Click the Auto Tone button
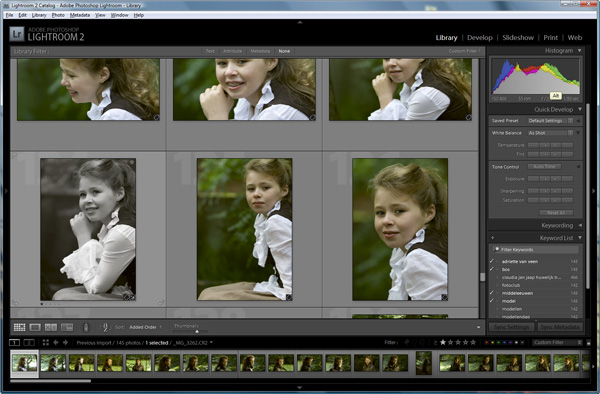The height and width of the screenshot is (394, 600). pyautogui.click(x=544, y=167)
